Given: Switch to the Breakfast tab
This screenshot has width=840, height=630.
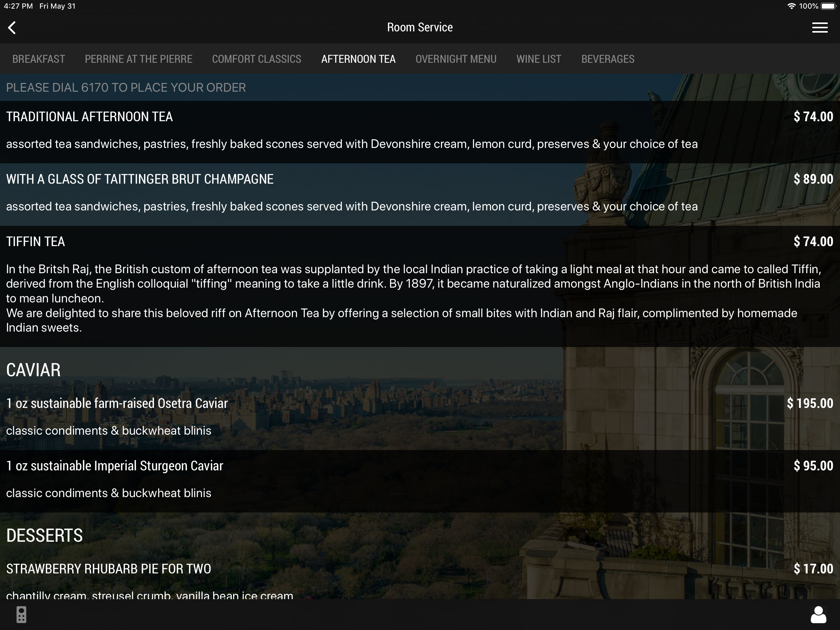Looking at the screenshot, I should pyautogui.click(x=39, y=59).
